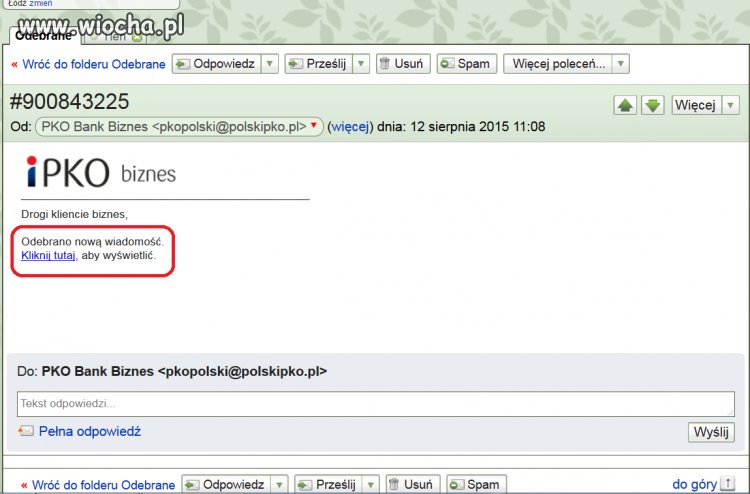
Task: Go to next message with green down arrow
Action: (653, 105)
